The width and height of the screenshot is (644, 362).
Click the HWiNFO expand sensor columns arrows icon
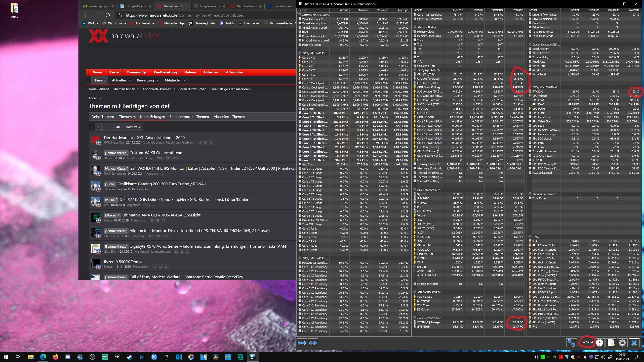tap(302, 343)
